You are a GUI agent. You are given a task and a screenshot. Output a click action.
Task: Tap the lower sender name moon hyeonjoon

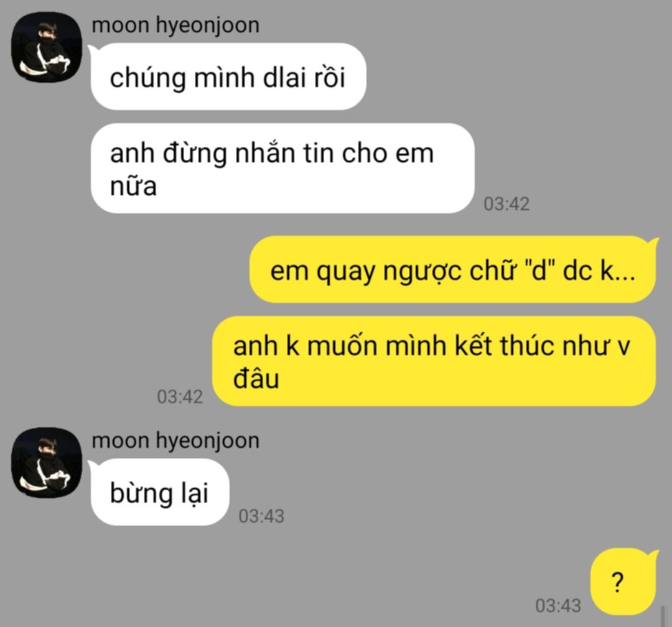point(175,440)
